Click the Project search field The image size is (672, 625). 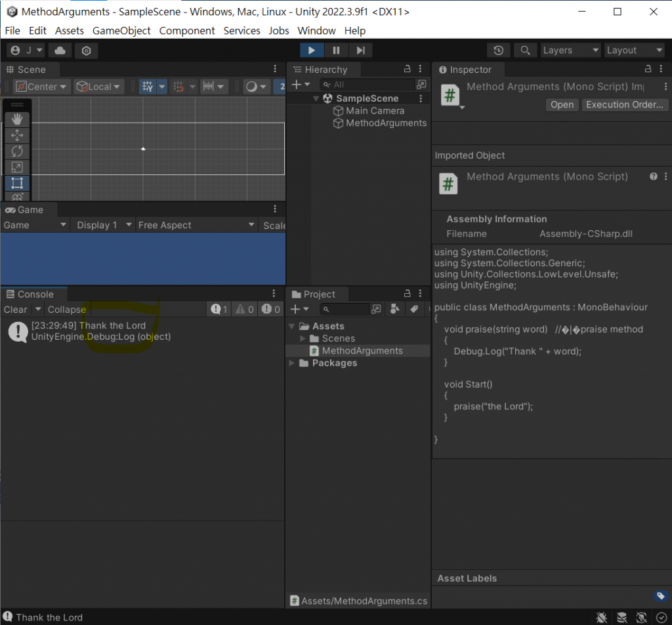pyautogui.click(x=344, y=309)
